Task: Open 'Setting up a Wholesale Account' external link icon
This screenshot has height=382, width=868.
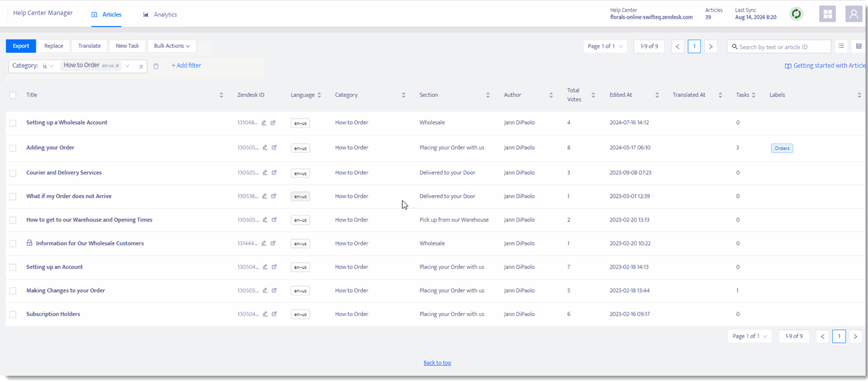Action: (273, 123)
